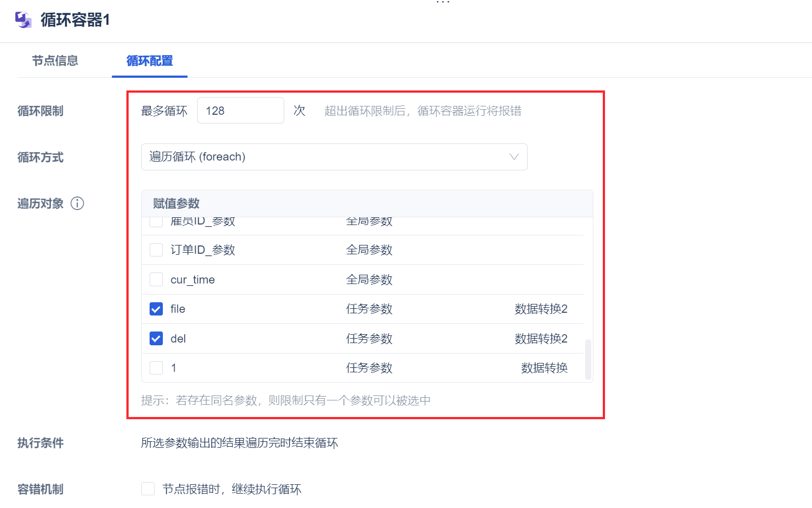812x508 pixels.
Task: Click the chevron arrow of 循环方式 dropdown
Action: pos(514,157)
